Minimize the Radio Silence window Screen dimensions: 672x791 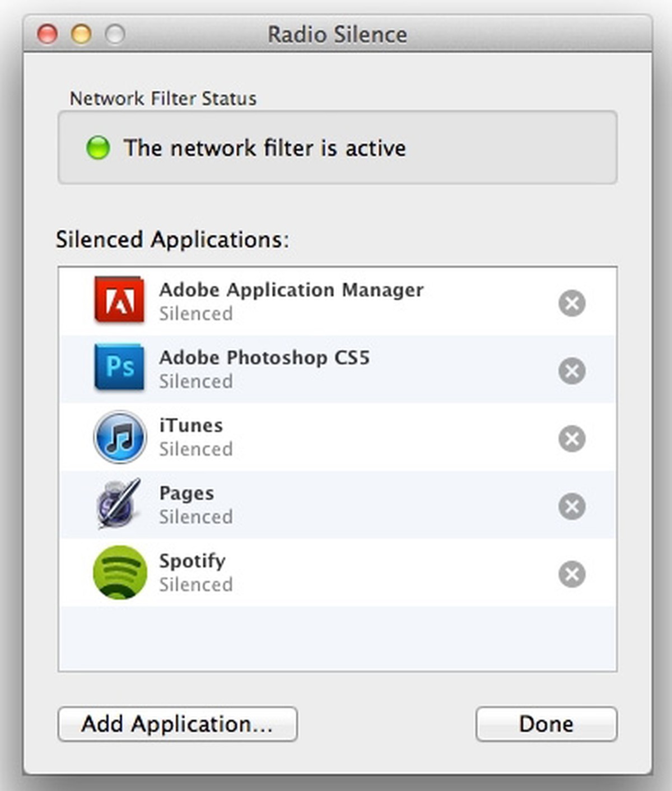point(81,34)
